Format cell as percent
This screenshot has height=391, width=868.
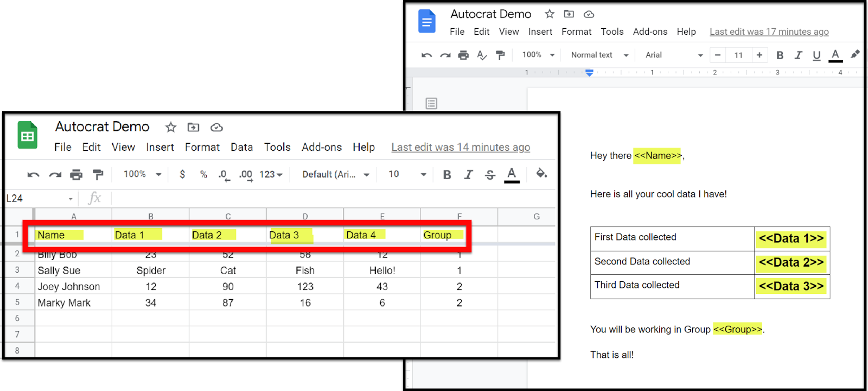click(x=204, y=174)
